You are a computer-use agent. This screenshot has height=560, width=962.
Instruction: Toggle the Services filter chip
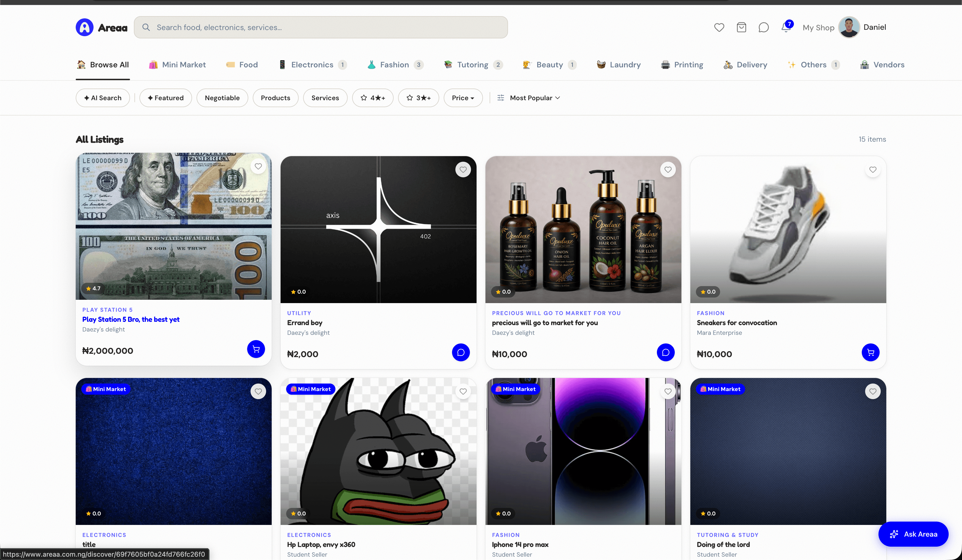325,98
